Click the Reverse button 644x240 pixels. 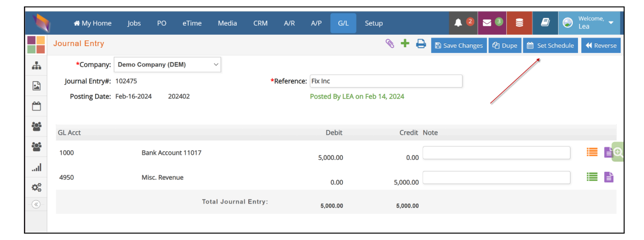(601, 45)
